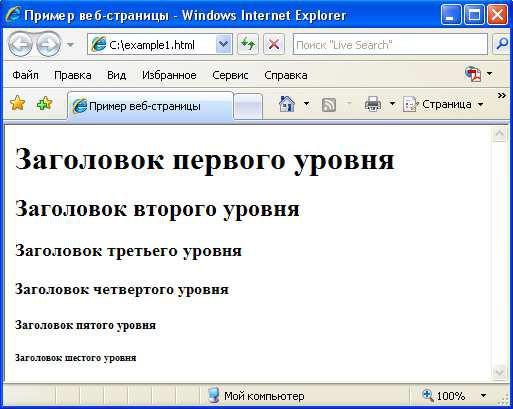Minimize the Internet Explorer window
Viewport: 513px width, 409px height.
click(451, 15)
